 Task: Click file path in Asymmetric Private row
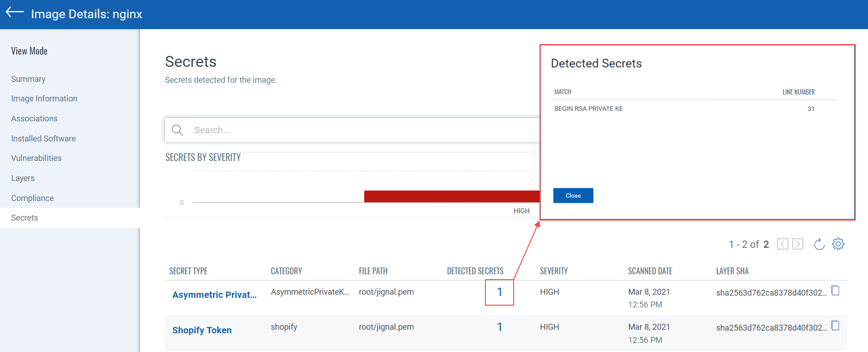pyautogui.click(x=386, y=292)
